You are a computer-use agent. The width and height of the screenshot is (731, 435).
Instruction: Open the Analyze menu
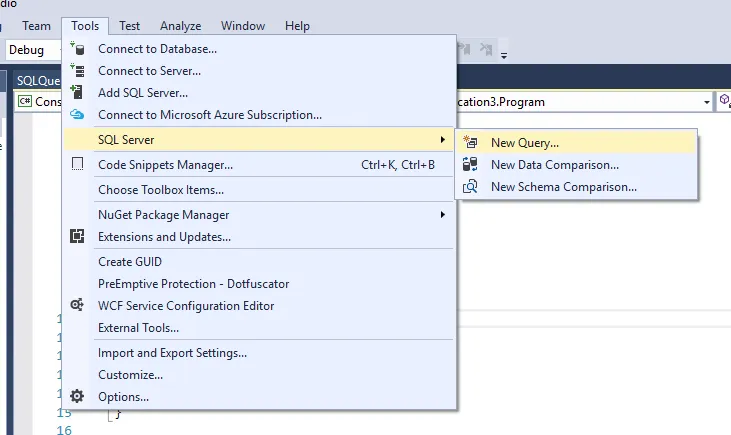click(180, 25)
